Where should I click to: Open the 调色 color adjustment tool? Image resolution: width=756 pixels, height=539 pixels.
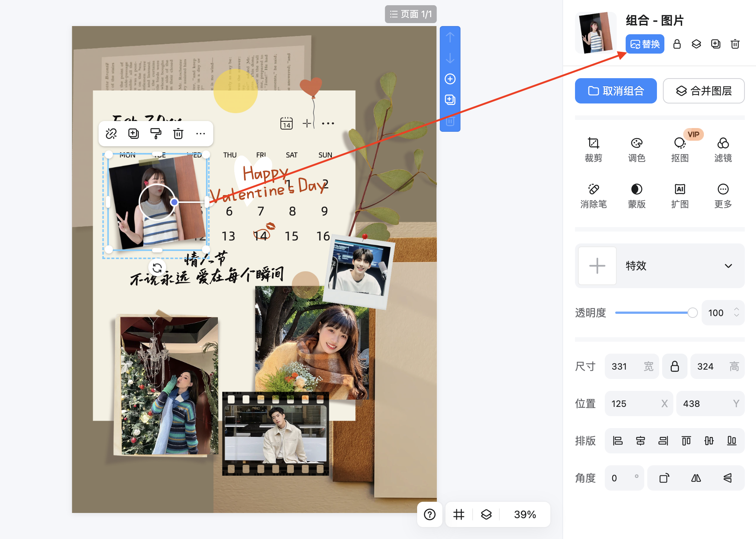tap(636, 149)
